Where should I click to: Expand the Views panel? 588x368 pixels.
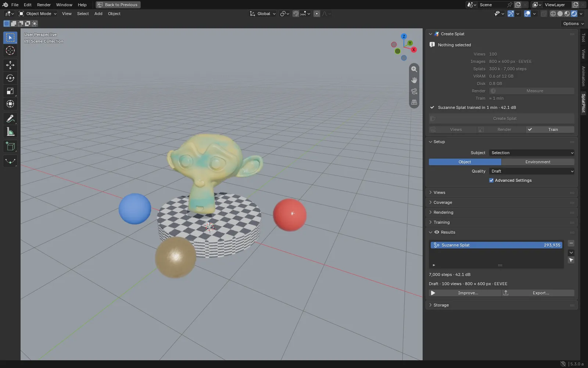pyautogui.click(x=502, y=192)
